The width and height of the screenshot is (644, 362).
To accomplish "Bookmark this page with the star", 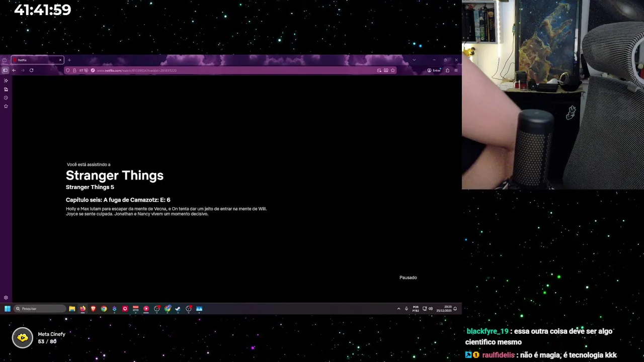I will point(393,70).
